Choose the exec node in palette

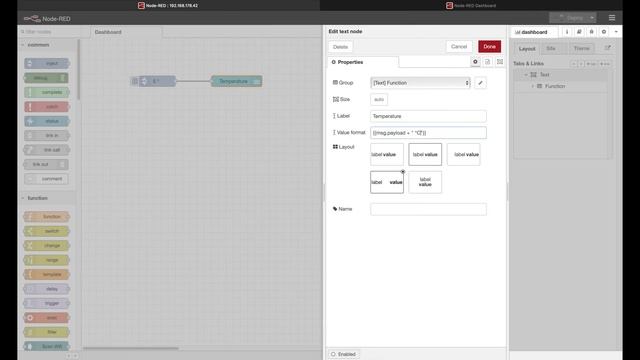click(x=47, y=318)
